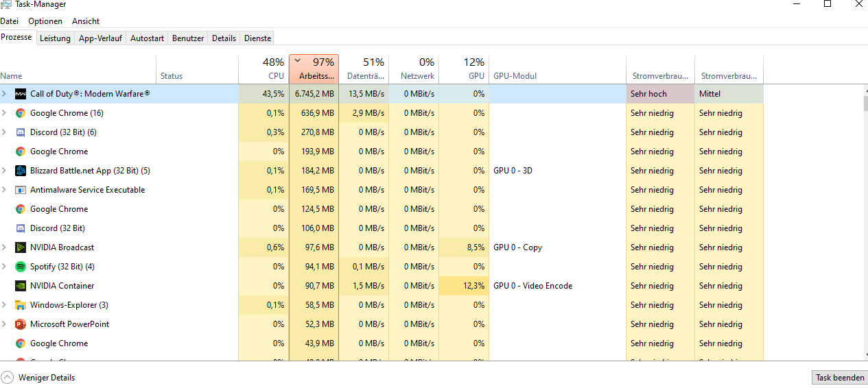Expand the Discord (32 Bit) (6) group

4,132
